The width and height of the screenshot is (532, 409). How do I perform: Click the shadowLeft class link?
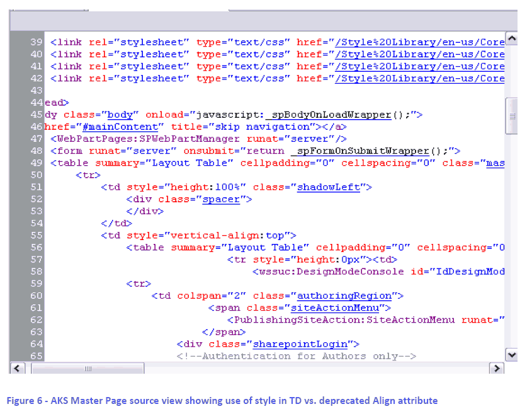coord(329,188)
